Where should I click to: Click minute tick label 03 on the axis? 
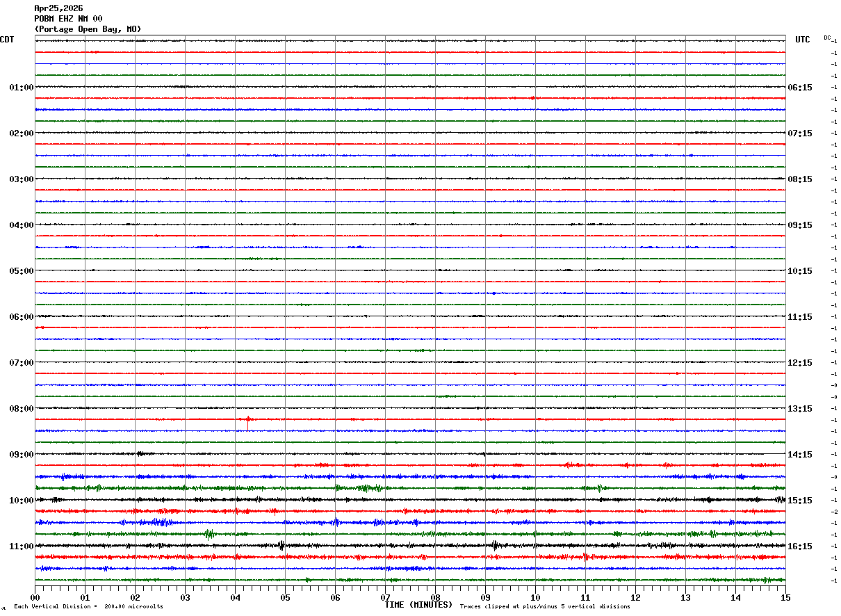point(185,597)
